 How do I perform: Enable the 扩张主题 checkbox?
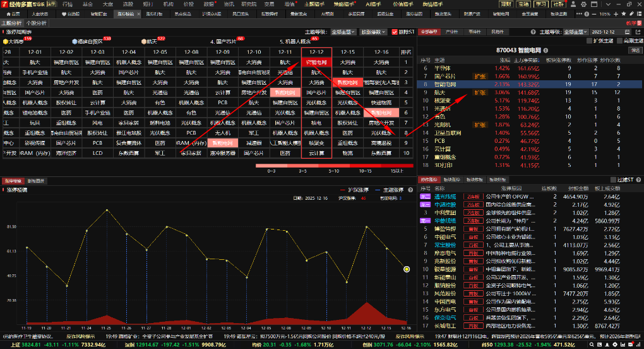pyautogui.click(x=590, y=41)
